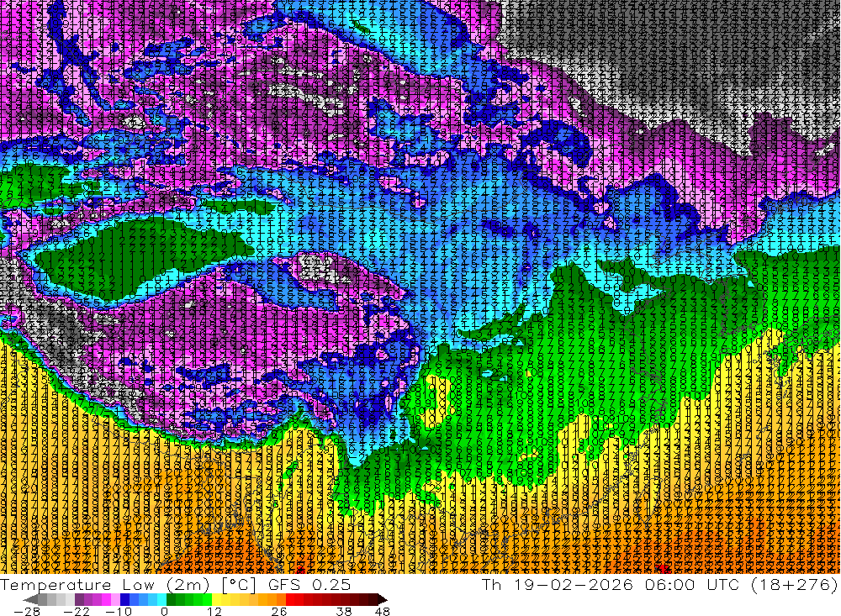841x616 pixels.
Task: Click the '26' legend value
Action: click(279, 612)
